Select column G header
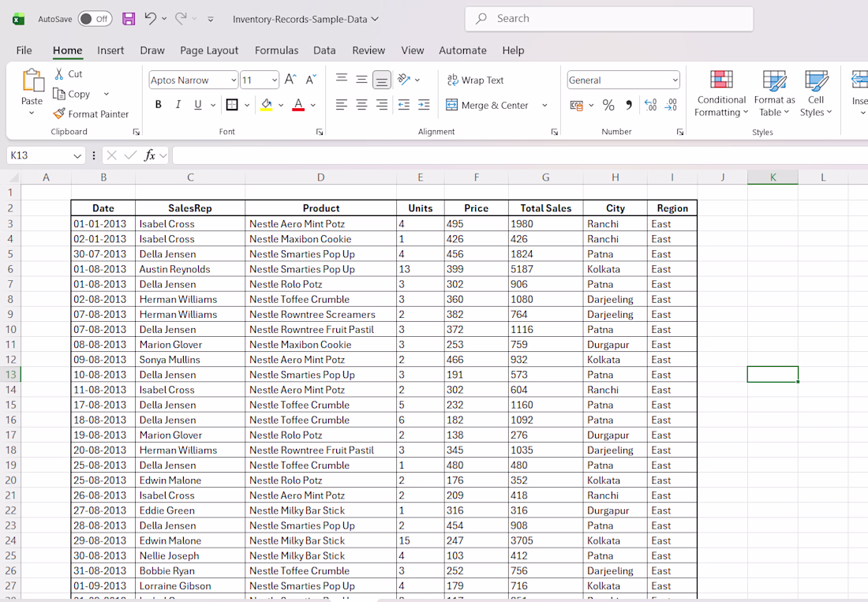Image resolution: width=868 pixels, height=602 pixels. [x=545, y=178]
